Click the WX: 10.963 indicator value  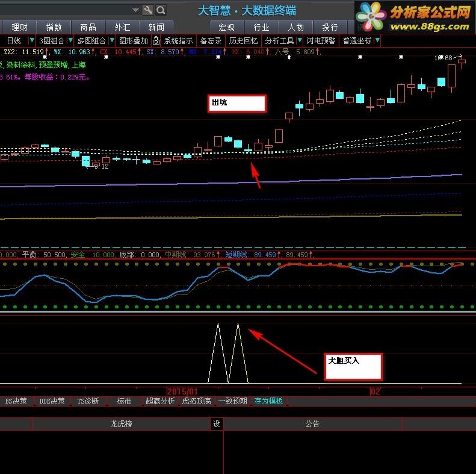click(x=74, y=52)
